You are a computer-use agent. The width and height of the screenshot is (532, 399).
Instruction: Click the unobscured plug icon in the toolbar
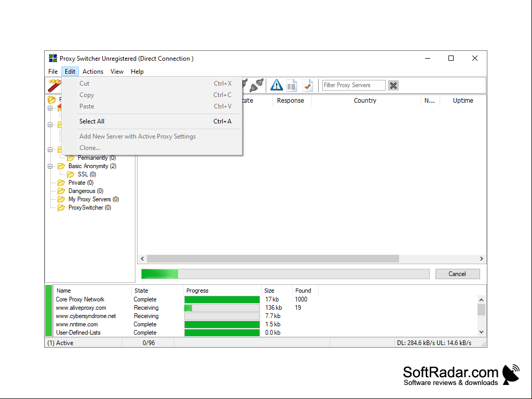(x=257, y=86)
